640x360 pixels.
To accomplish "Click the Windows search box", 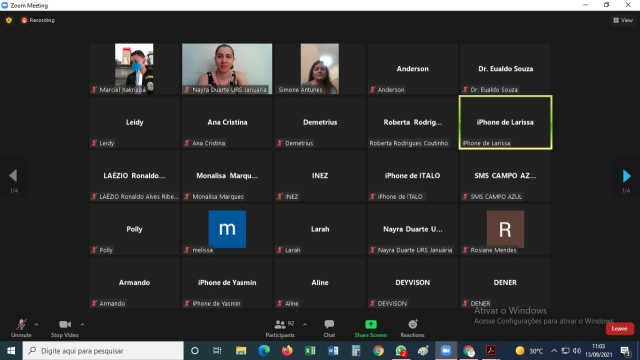I will click(103, 351).
